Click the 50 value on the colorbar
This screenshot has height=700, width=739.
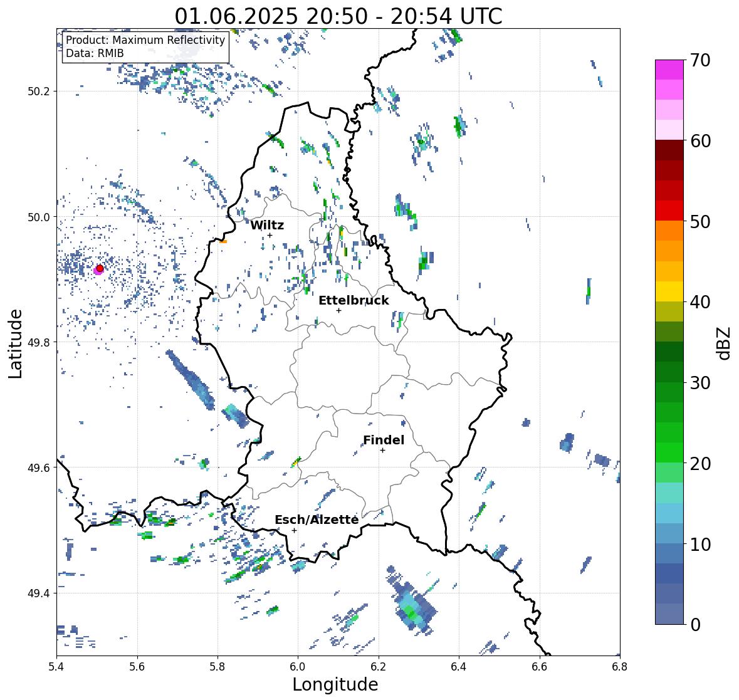click(x=700, y=222)
